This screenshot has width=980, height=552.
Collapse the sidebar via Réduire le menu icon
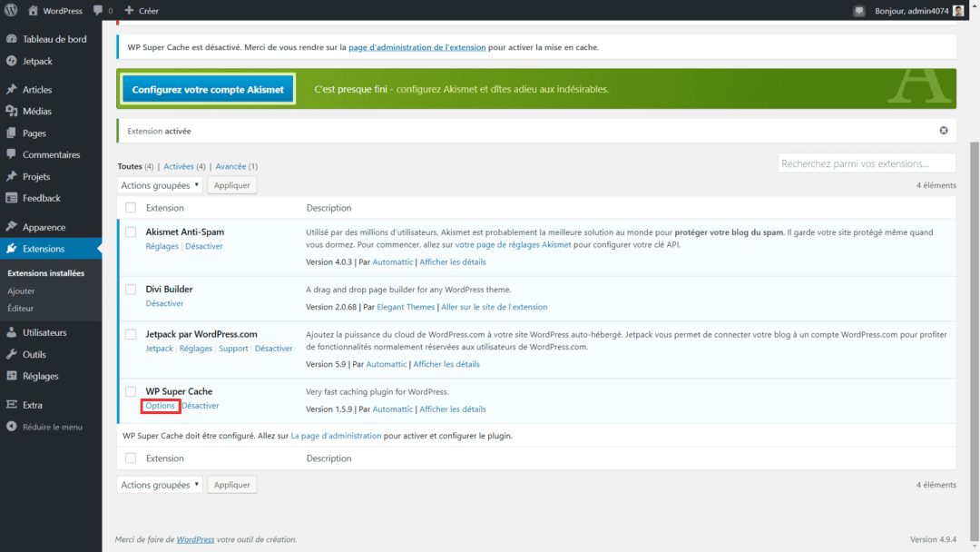pos(11,427)
